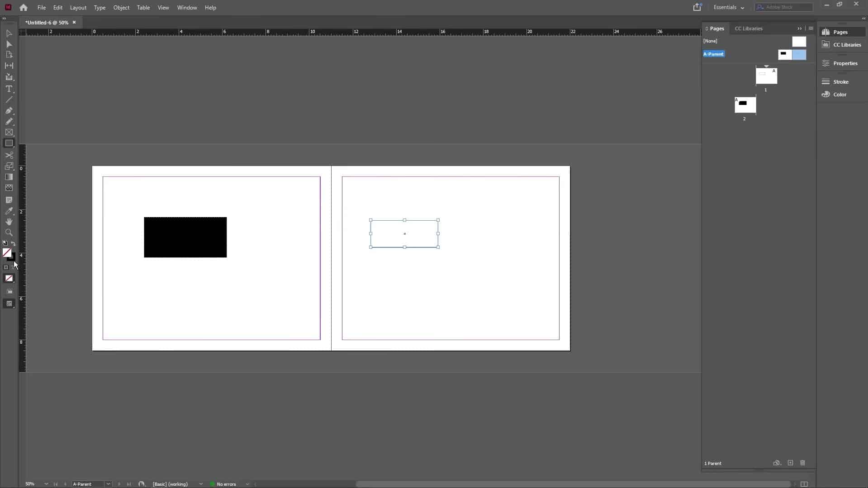Activate the Zoom tool
Viewport: 868px width, 488px height.
coord(9,233)
